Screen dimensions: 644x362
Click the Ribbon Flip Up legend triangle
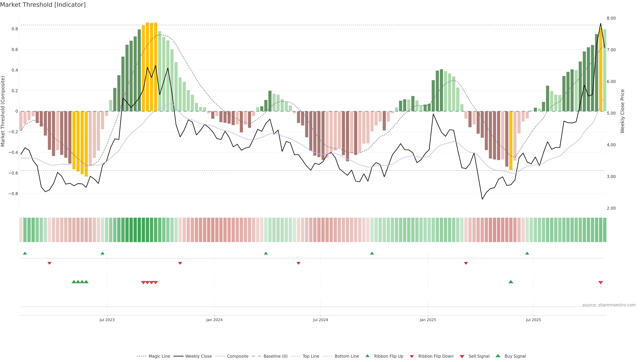click(x=367, y=356)
